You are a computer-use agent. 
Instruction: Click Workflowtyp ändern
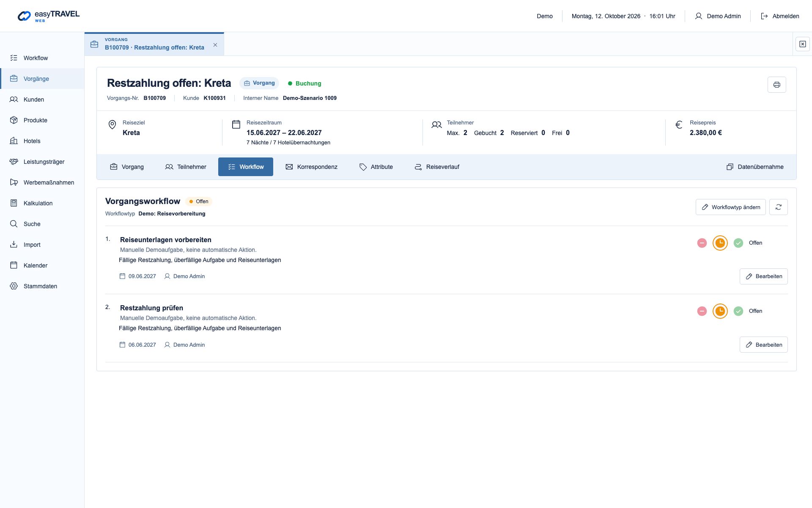click(730, 207)
